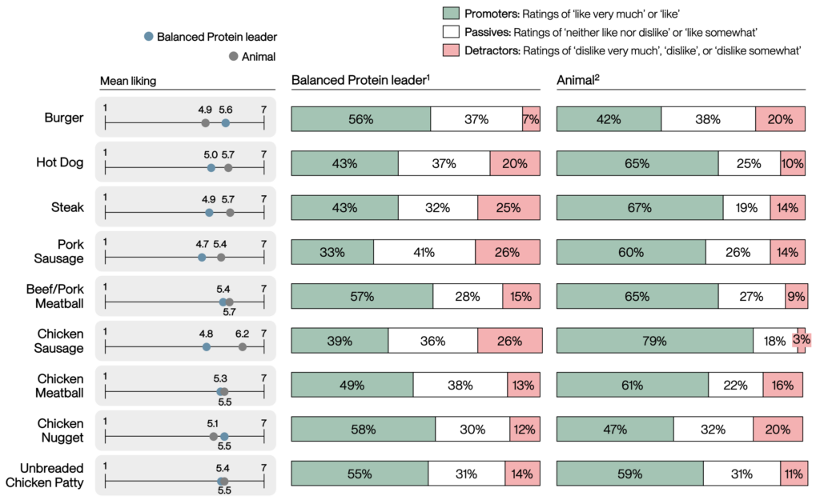Click the blue dot on the Hot Dog scale
Image resolution: width=820 pixels, height=504 pixels.
pos(211,168)
